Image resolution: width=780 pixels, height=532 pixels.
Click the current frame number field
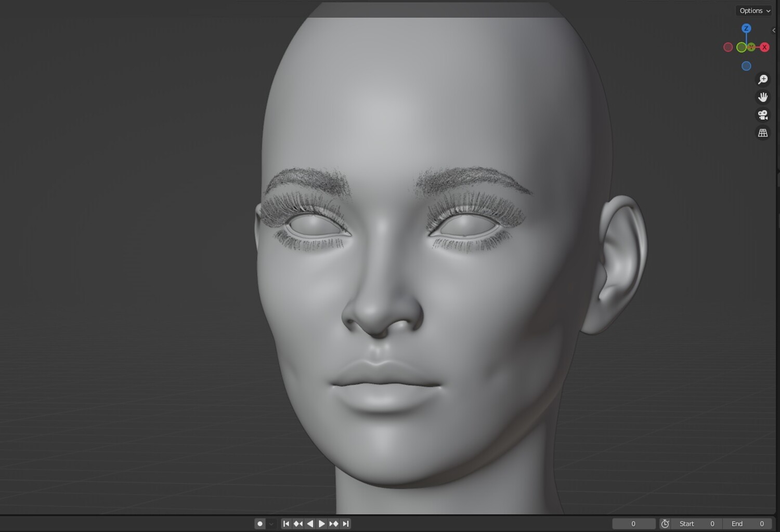[x=633, y=524]
